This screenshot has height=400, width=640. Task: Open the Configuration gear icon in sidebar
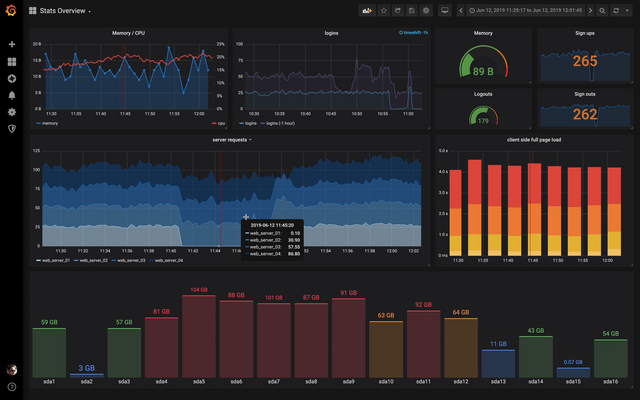coord(12,112)
